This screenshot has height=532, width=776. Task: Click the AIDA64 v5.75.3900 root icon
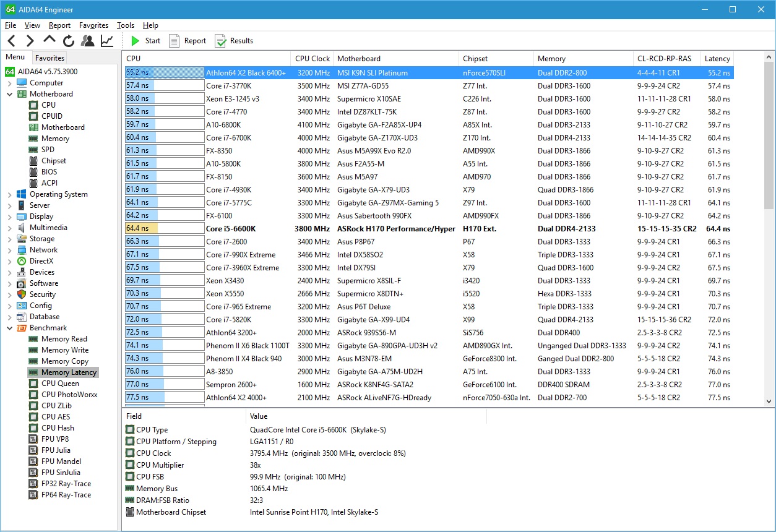pyautogui.click(x=10, y=72)
